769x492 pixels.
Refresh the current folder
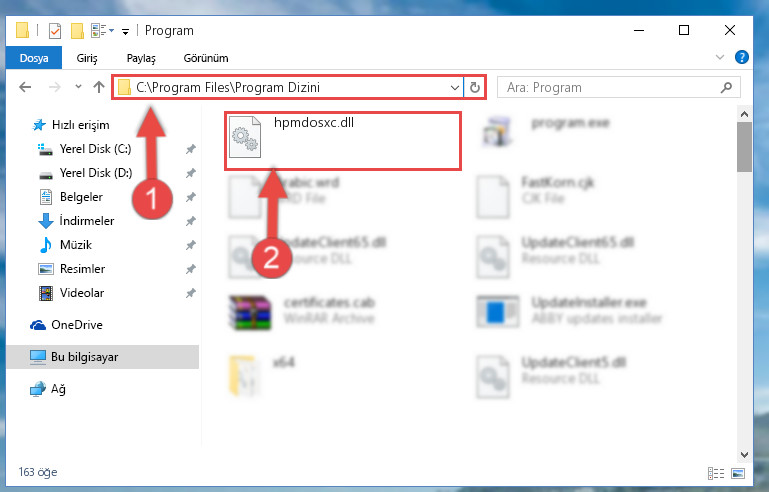click(x=475, y=87)
